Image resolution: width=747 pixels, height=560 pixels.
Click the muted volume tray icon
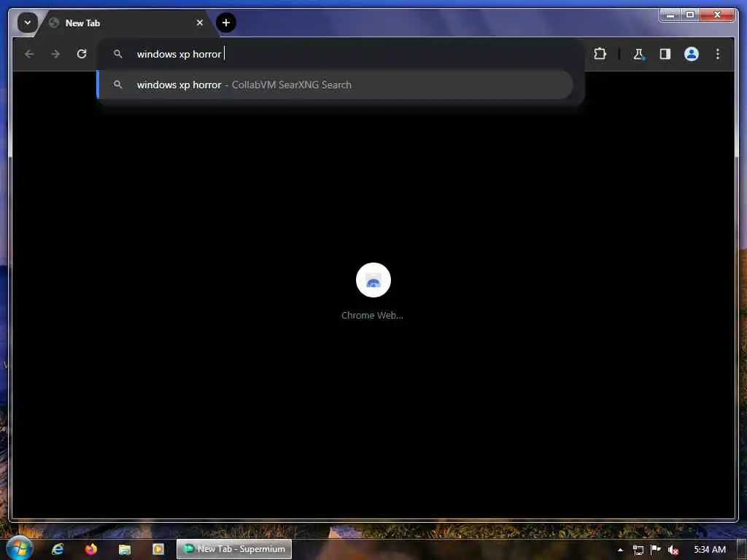click(x=673, y=550)
